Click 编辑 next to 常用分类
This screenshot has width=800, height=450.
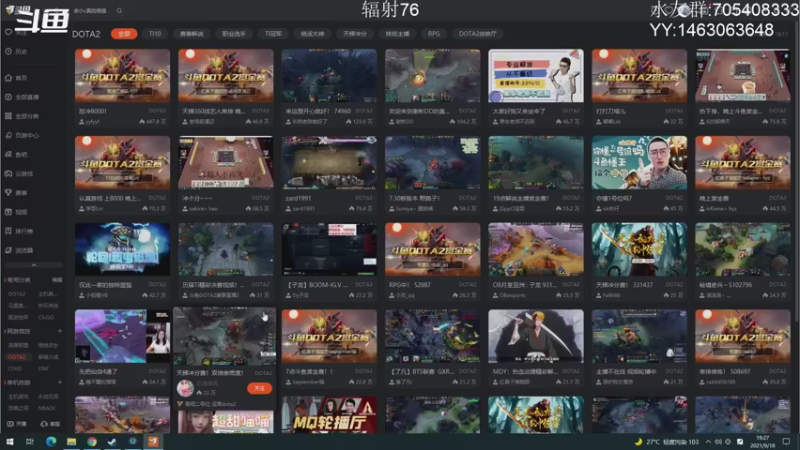[57, 280]
